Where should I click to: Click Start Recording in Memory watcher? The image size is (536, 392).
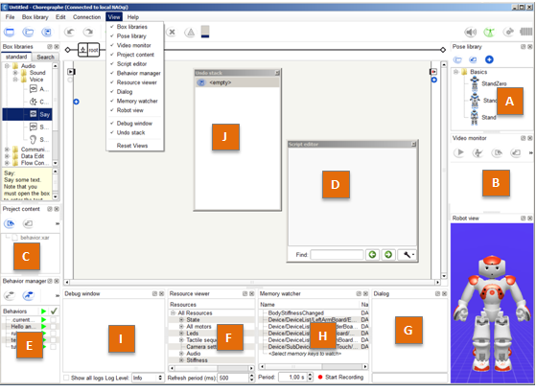(344, 377)
